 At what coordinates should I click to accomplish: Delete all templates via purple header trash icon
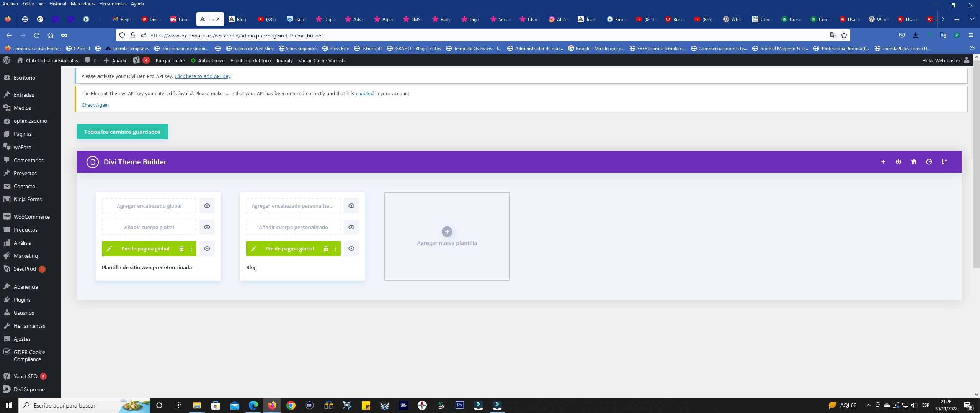pyautogui.click(x=913, y=162)
